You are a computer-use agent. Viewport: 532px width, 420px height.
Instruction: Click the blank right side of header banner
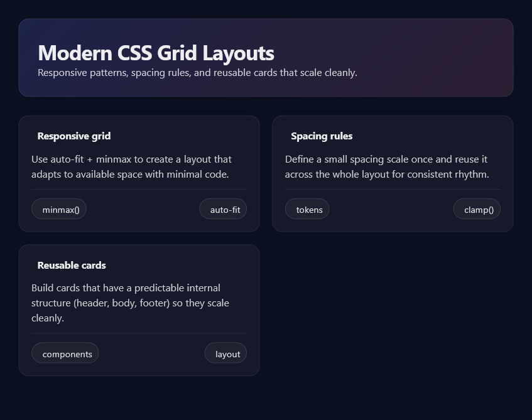pos(440,58)
